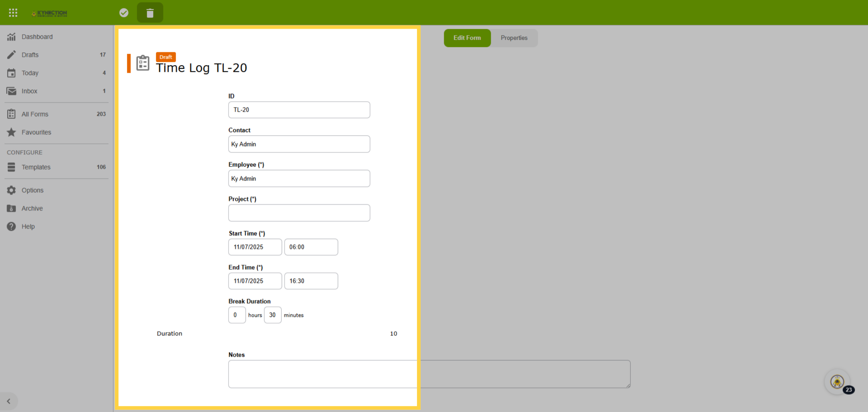Click the Start Time date field
Viewport: 868px width, 412px height.
point(255,247)
